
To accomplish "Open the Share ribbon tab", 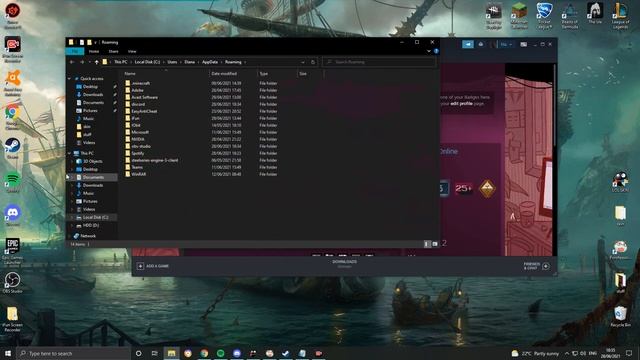I will point(113,51).
